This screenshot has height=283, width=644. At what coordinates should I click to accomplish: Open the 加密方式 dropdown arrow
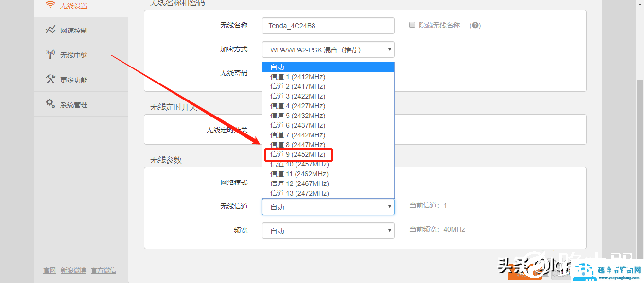(389, 50)
